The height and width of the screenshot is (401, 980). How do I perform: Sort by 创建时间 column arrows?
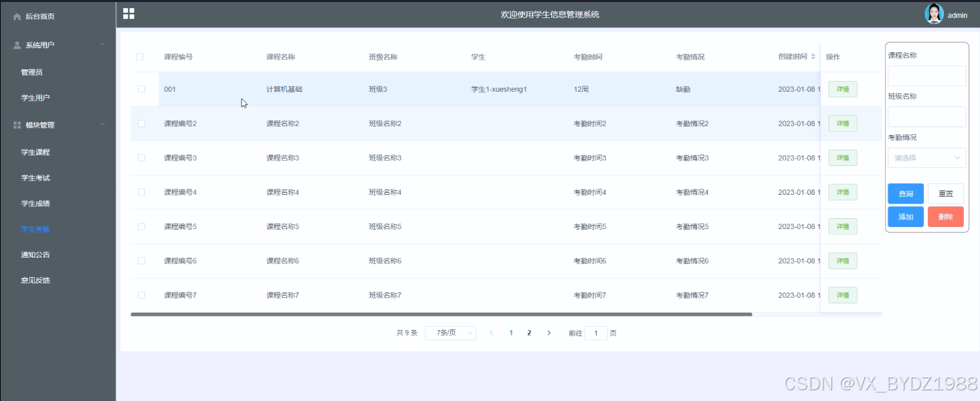tap(813, 57)
